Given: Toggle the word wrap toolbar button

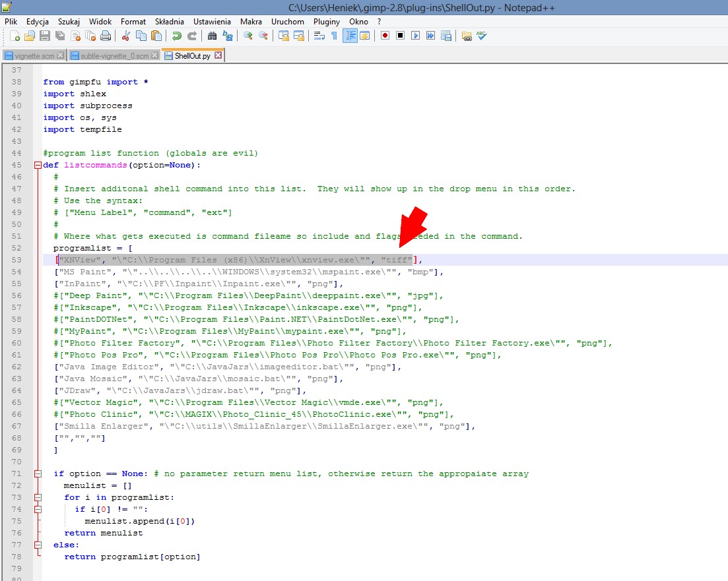Looking at the screenshot, I should (319, 36).
